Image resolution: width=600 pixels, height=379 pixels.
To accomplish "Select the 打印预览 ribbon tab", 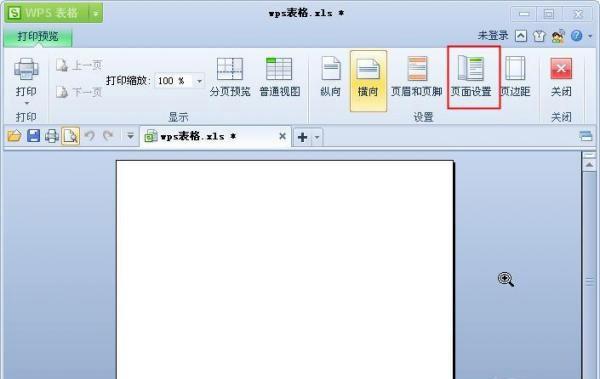I will click(x=38, y=36).
